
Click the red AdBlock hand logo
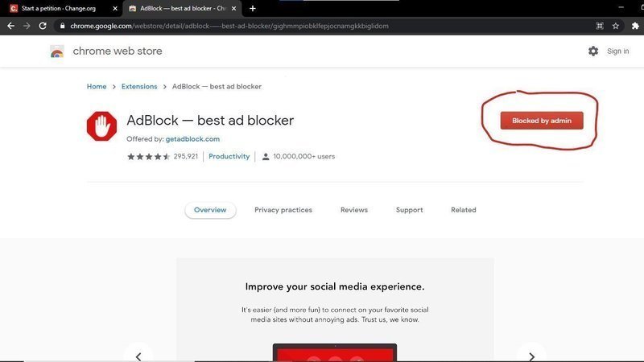tap(102, 126)
